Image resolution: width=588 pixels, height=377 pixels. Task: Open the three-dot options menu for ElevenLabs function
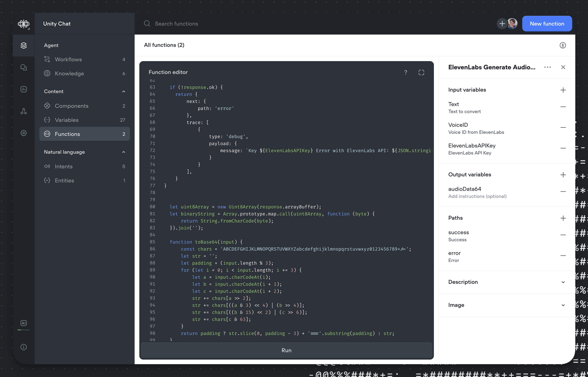pyautogui.click(x=547, y=67)
